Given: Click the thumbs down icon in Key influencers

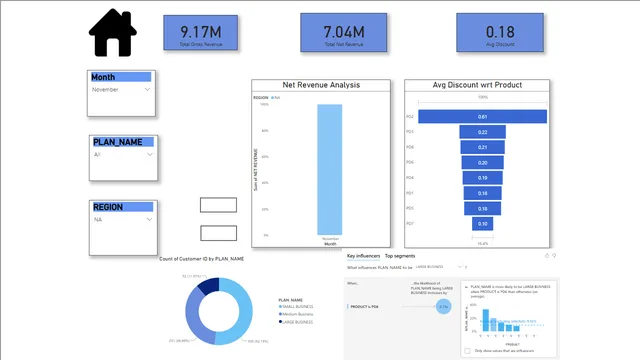Looking at the screenshot, I should tap(554, 256).
